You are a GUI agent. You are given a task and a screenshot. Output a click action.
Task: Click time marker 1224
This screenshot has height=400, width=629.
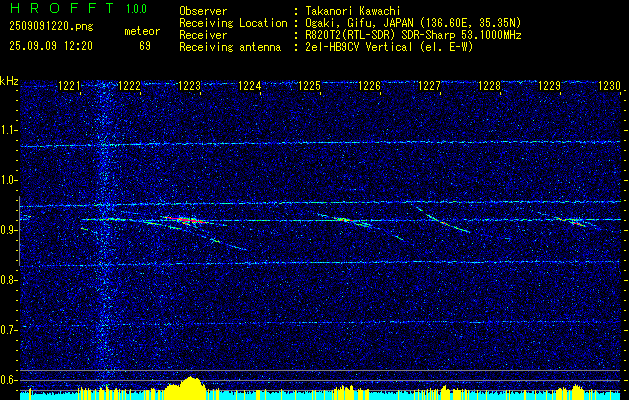249,86
